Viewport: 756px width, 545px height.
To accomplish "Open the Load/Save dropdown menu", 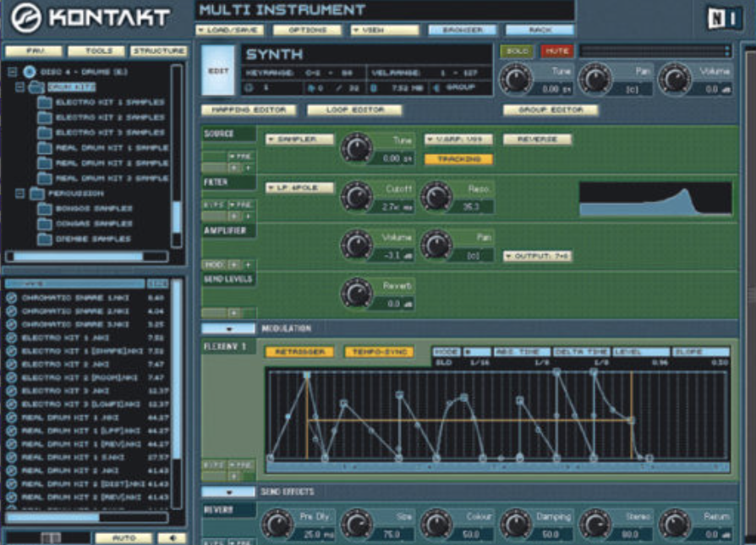I will point(230,30).
